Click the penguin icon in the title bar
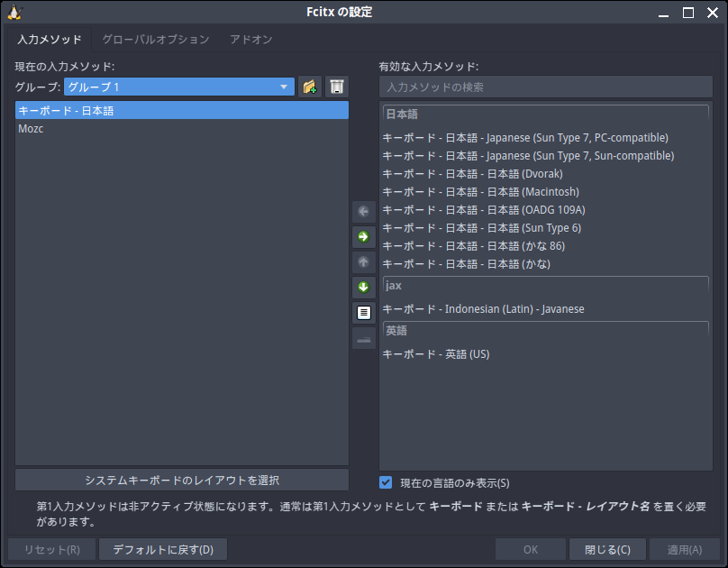The image size is (728, 568). coord(14,13)
